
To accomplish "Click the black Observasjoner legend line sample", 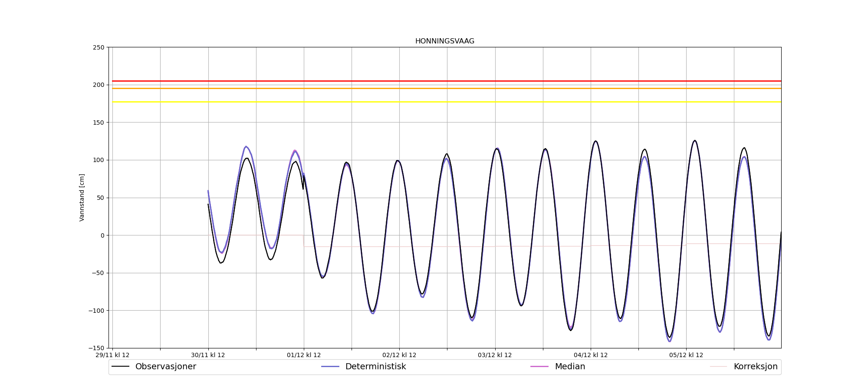I will click(120, 367).
